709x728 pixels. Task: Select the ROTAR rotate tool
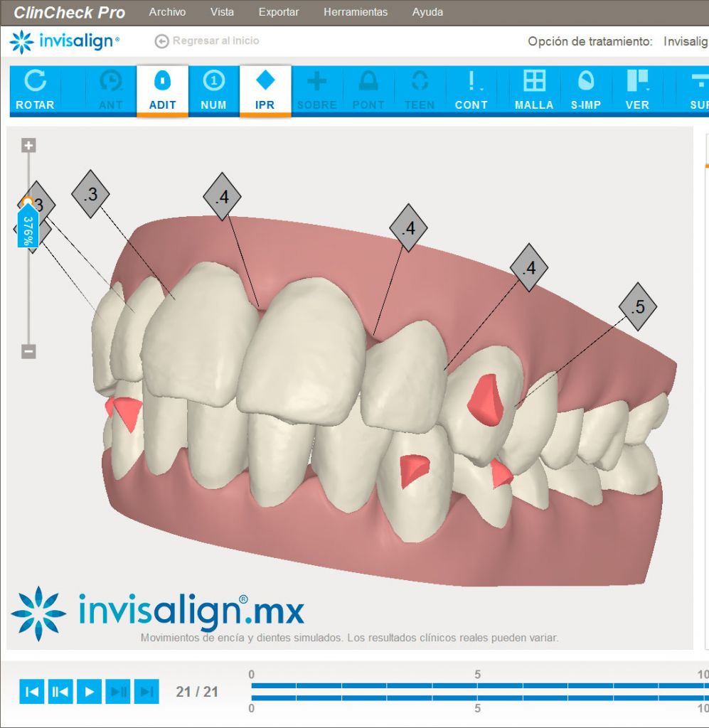[x=35, y=90]
